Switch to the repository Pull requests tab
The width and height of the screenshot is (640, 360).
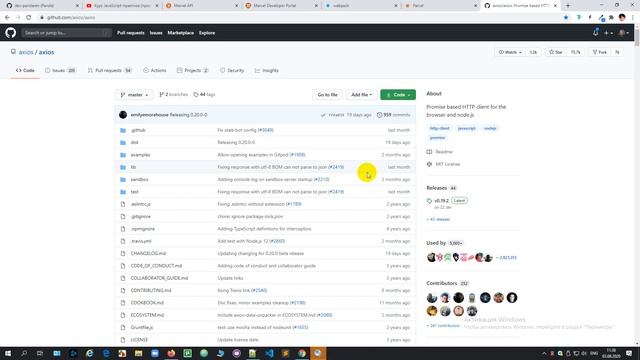click(109, 70)
